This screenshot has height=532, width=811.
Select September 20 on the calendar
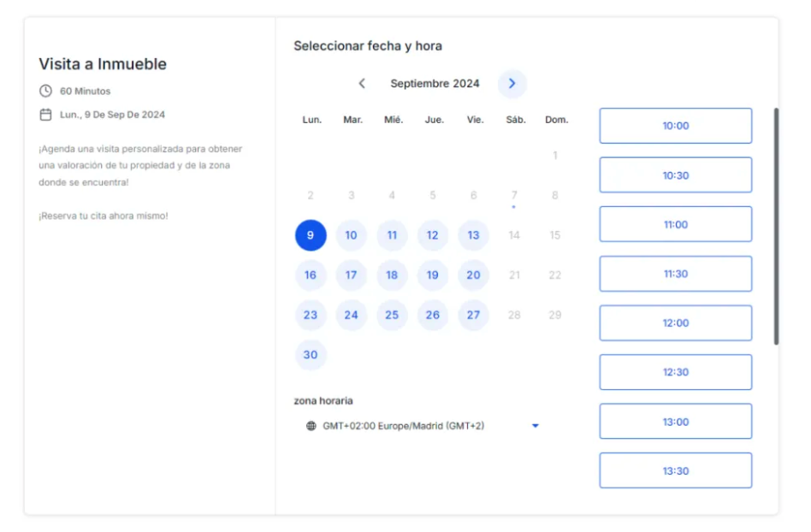473,275
